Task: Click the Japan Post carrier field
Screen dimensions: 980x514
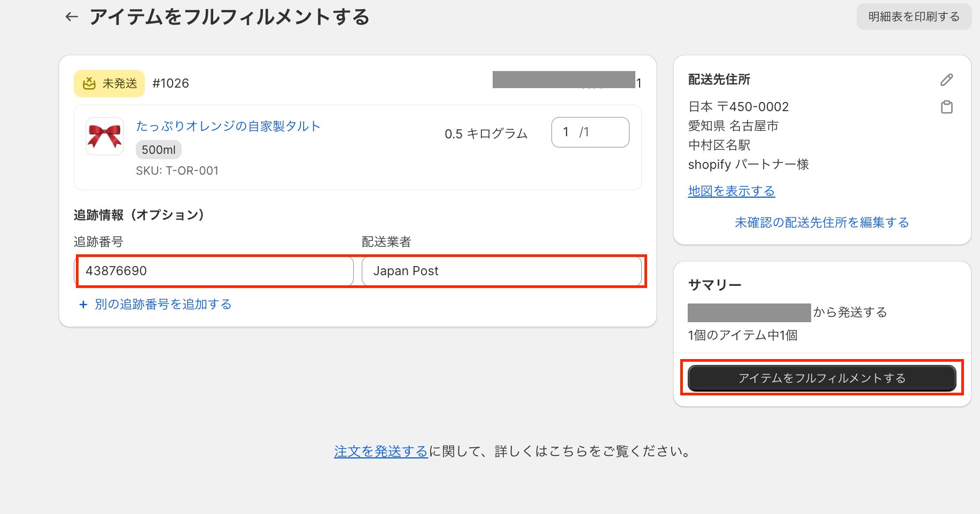Action: click(x=501, y=271)
